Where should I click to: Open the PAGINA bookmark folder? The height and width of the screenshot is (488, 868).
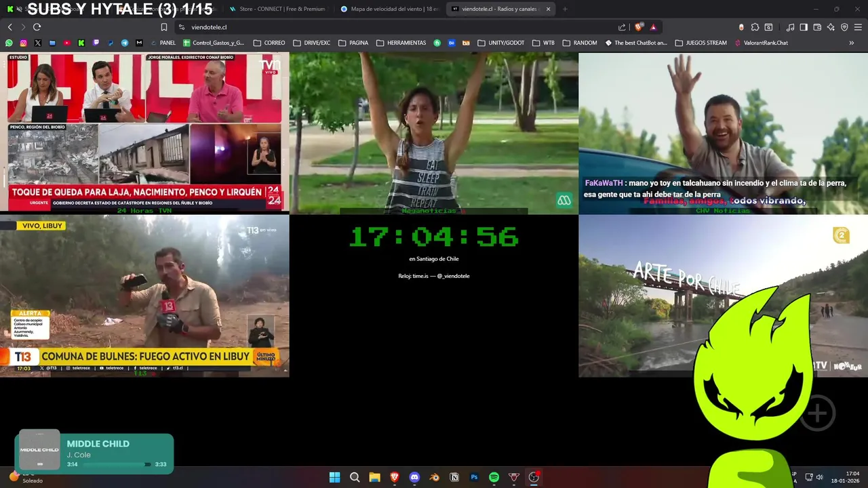point(353,43)
